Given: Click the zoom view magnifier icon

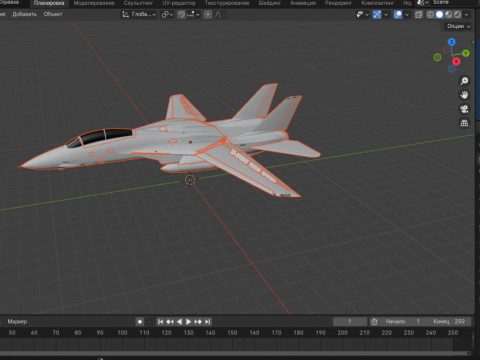Looking at the screenshot, I should point(464,81).
